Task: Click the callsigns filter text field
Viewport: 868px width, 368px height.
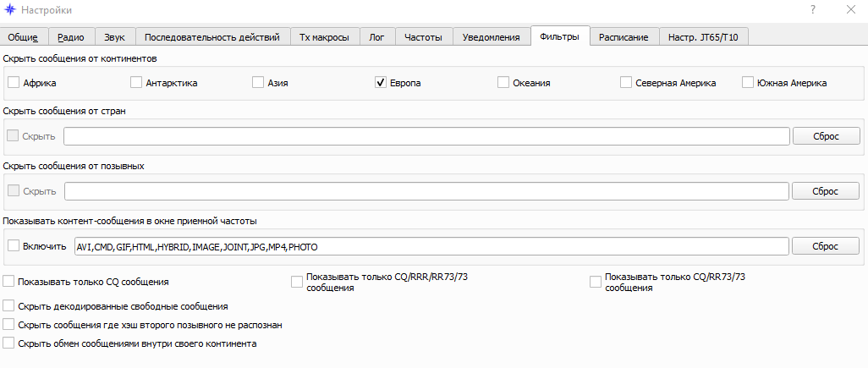Action: tap(426, 191)
